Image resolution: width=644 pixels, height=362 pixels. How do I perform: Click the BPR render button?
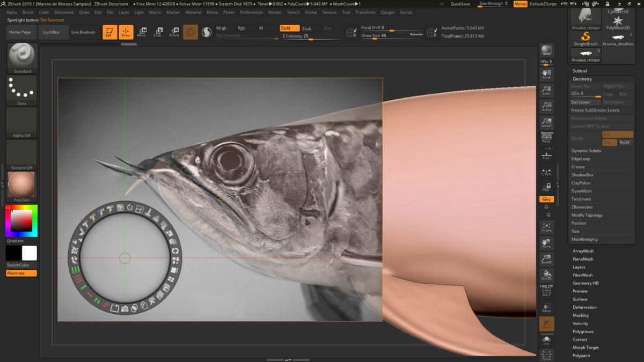[x=546, y=50]
